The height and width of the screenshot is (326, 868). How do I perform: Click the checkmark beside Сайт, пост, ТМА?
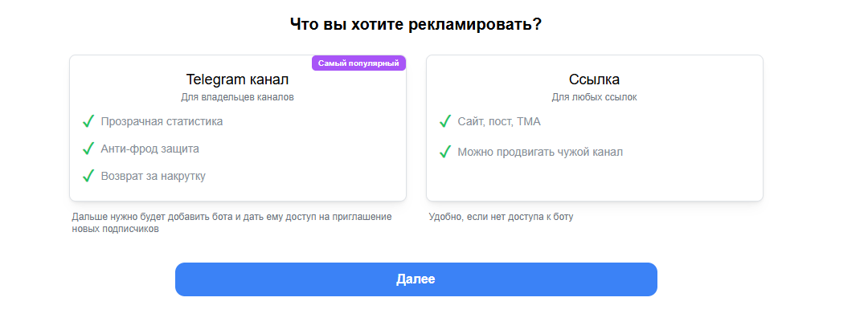click(445, 121)
